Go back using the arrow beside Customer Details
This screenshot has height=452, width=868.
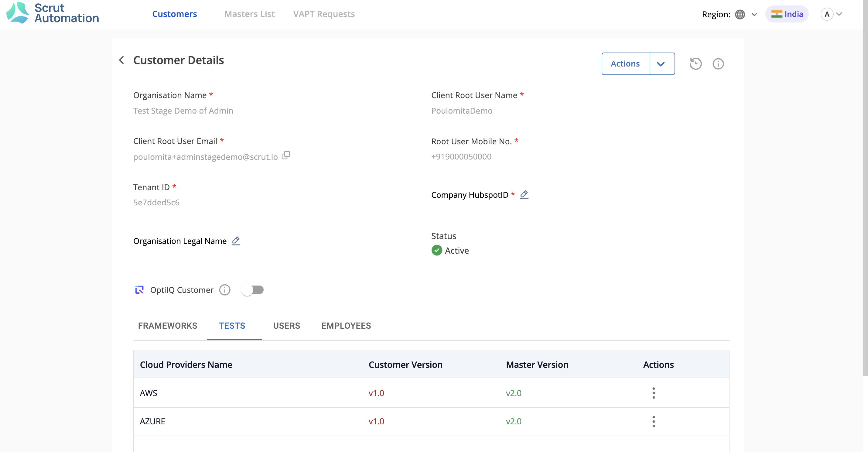click(122, 60)
